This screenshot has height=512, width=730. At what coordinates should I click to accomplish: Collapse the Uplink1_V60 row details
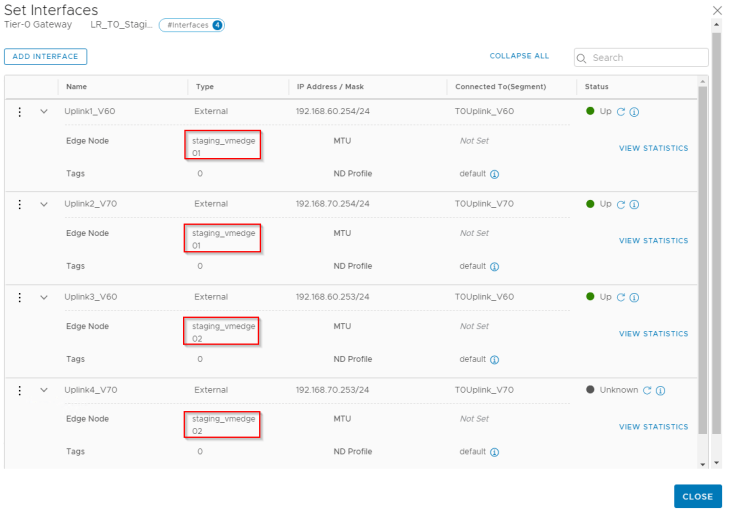[x=44, y=111]
